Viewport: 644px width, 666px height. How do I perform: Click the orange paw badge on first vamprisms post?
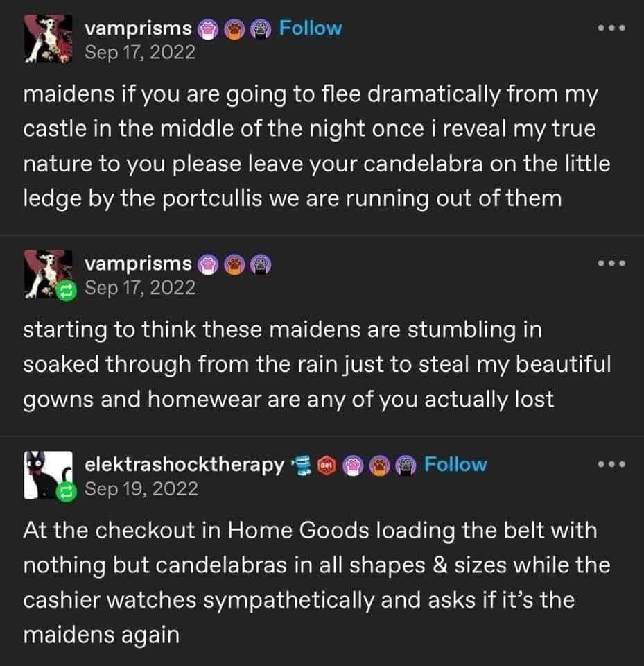236,29
